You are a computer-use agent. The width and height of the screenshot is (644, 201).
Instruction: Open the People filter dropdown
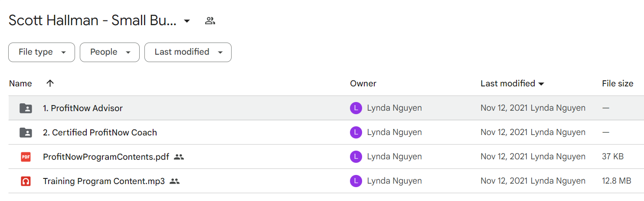pyautogui.click(x=110, y=52)
